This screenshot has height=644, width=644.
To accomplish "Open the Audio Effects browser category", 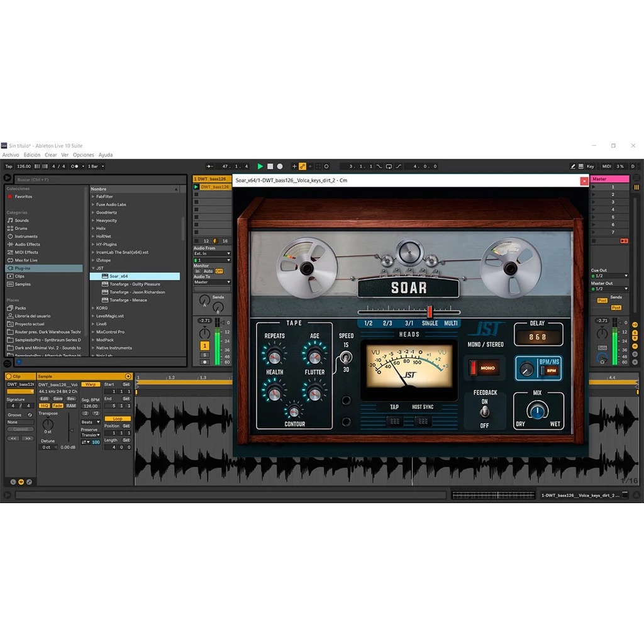I will (27, 245).
